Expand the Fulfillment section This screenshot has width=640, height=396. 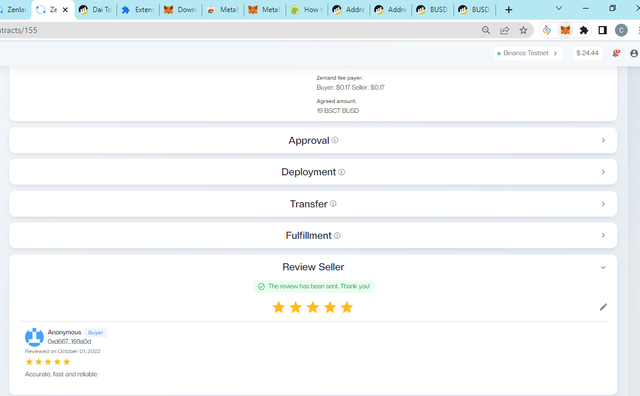pyautogui.click(x=313, y=236)
